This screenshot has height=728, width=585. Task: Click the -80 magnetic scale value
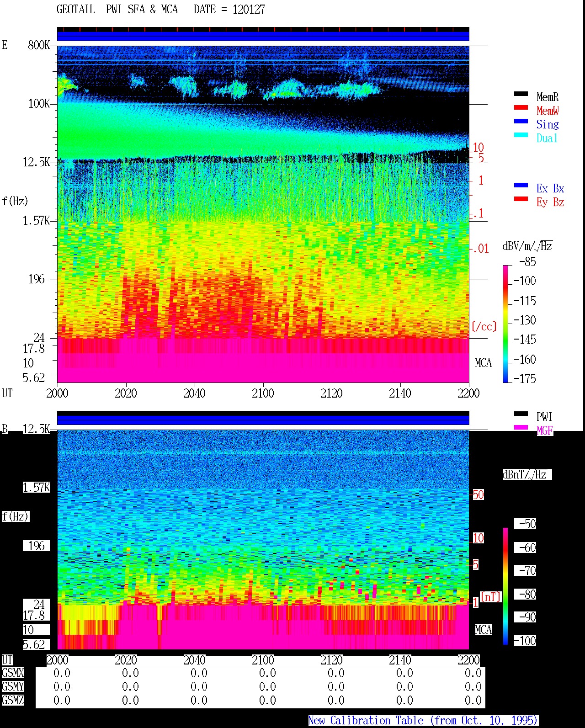click(x=525, y=594)
